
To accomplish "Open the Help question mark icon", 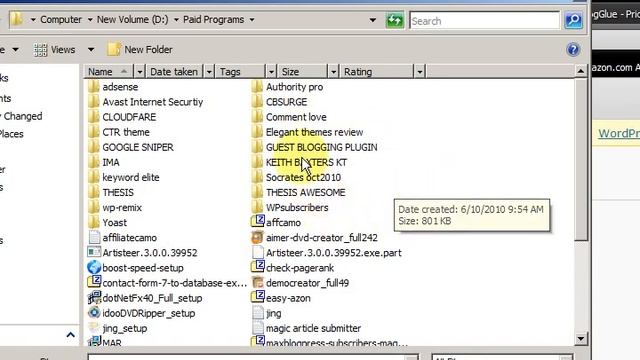I will (x=573, y=50).
